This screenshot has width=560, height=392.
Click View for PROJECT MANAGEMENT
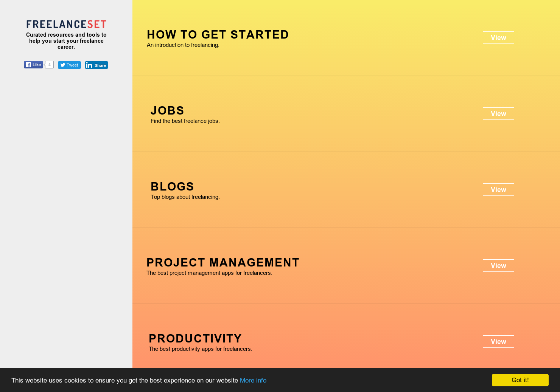498,265
